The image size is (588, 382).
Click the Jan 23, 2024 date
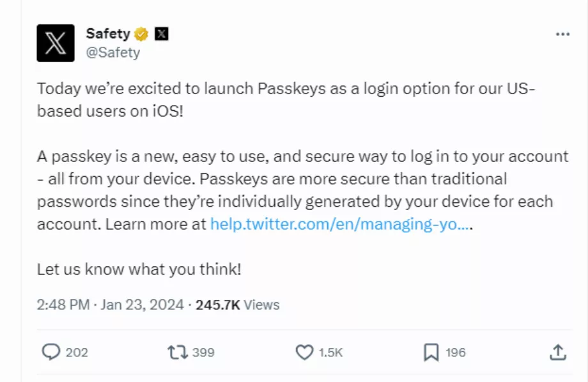point(142,305)
